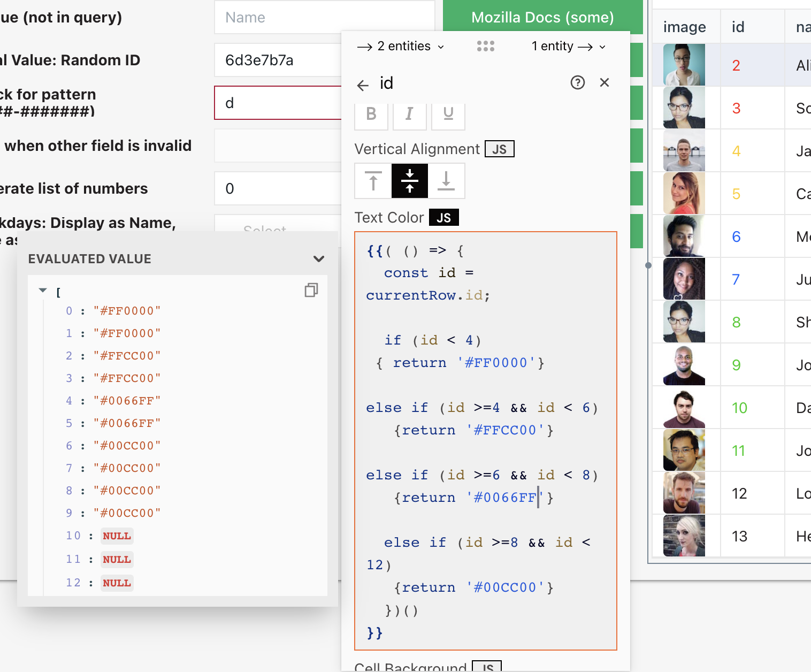Select top vertical alignment
The image size is (811, 672).
click(373, 181)
